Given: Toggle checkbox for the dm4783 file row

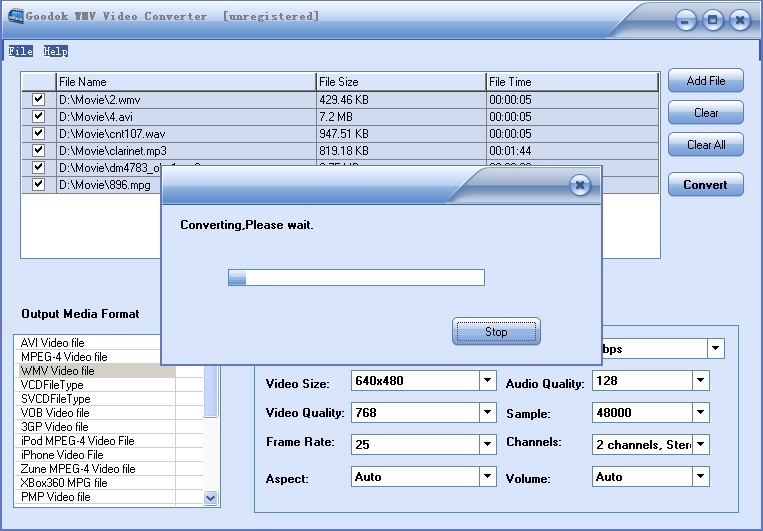Looking at the screenshot, I should tap(38, 167).
